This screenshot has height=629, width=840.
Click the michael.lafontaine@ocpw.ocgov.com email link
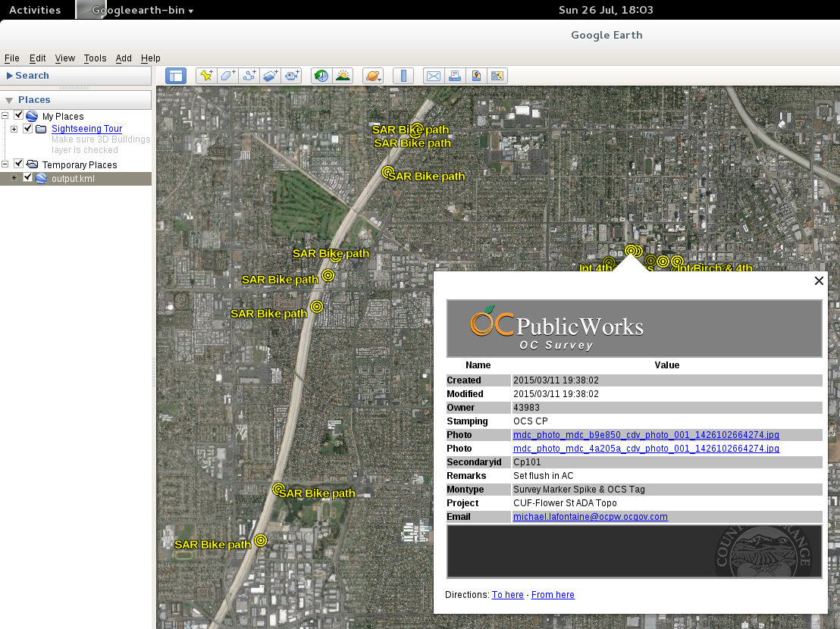tap(591, 517)
